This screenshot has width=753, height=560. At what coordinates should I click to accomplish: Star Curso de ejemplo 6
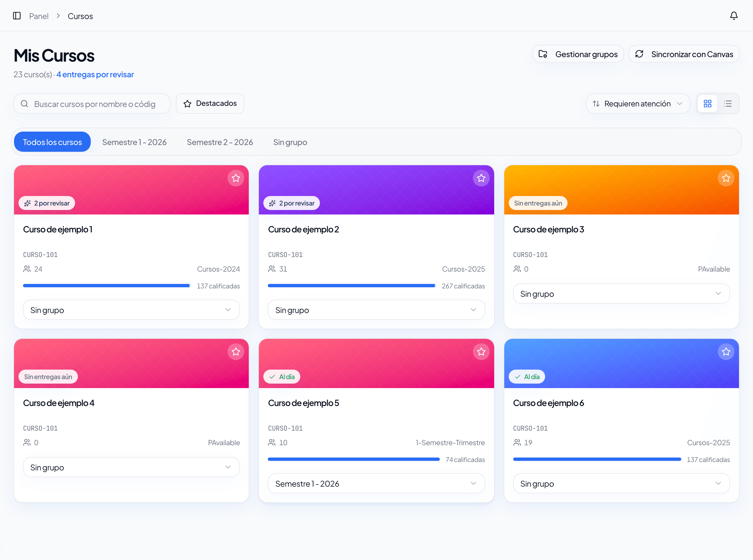[x=726, y=351]
